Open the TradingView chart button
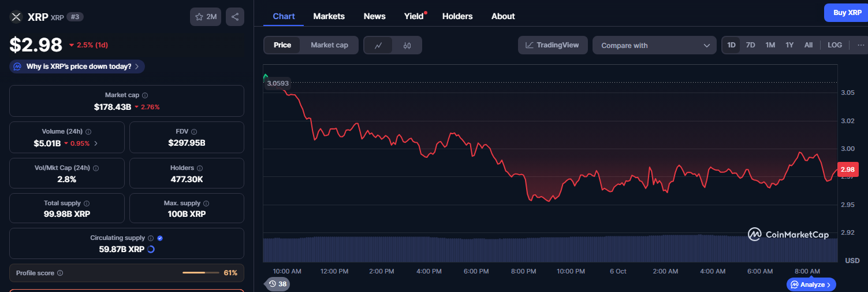Screen dimensions: 868x292 click(552, 45)
